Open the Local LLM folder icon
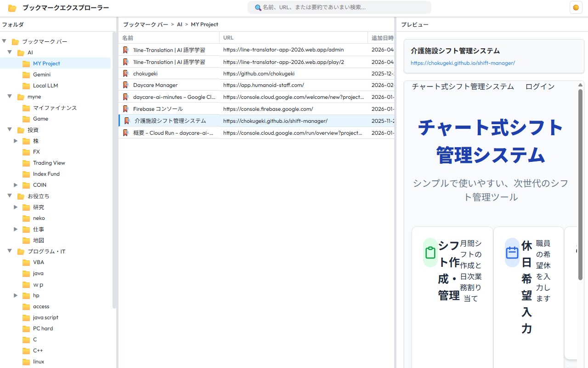588x368 pixels. click(x=26, y=86)
